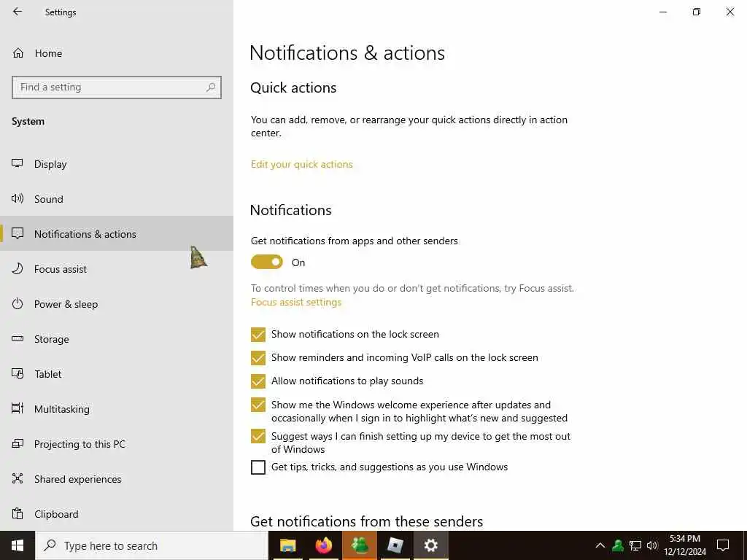Open Shared experiences settings
Screen dimensions: 747x560
pyautogui.click(x=117, y=478)
